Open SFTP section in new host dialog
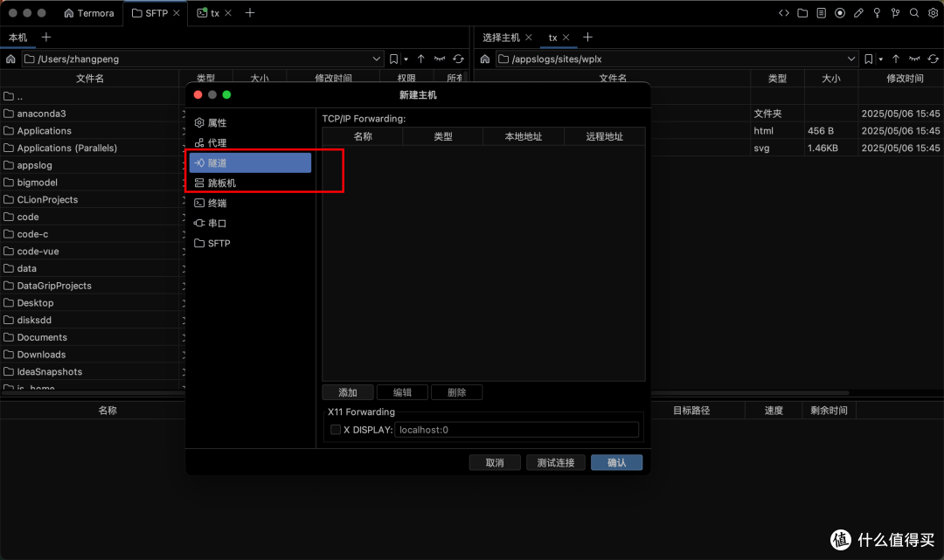 [x=251, y=243]
